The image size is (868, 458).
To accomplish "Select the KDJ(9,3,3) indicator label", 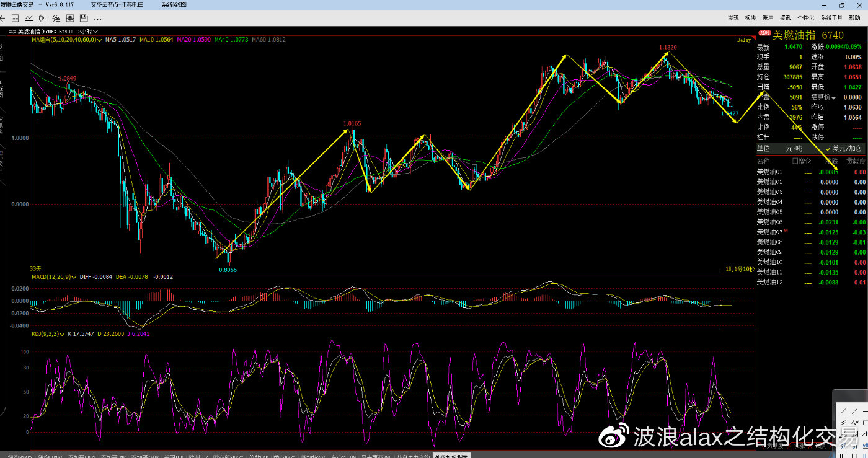I will [45, 334].
